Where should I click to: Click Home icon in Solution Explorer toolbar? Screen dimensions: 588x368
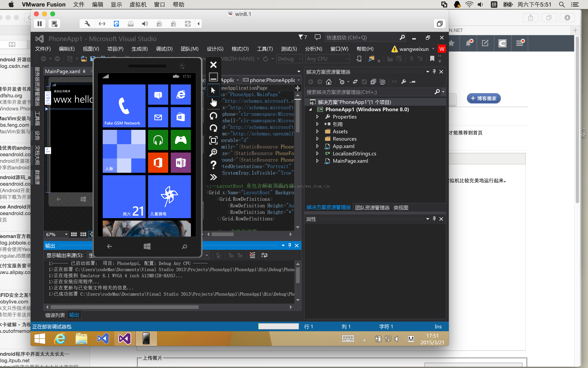329,82
